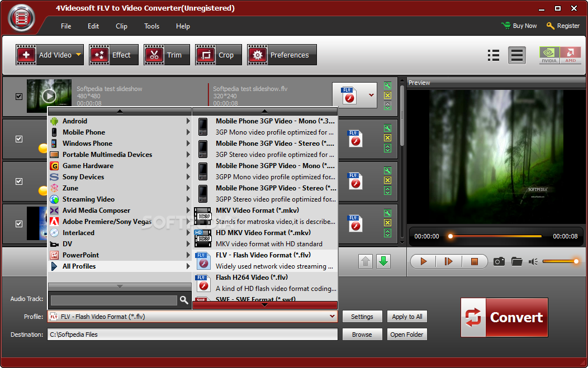Viewport: 588px width, 368px height.
Task: Toggle NVIDIA acceleration icon
Action: pyautogui.click(x=549, y=55)
